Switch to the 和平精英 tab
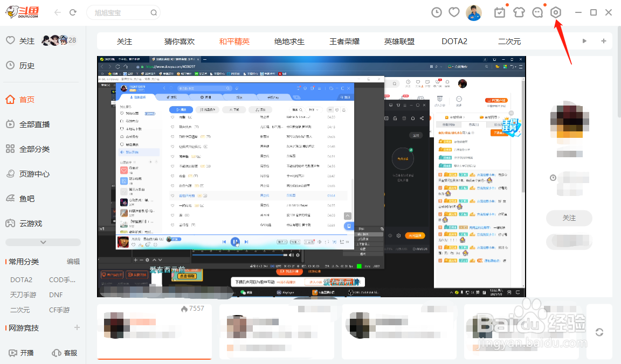Screen dimensions: 621x364 coord(234,41)
